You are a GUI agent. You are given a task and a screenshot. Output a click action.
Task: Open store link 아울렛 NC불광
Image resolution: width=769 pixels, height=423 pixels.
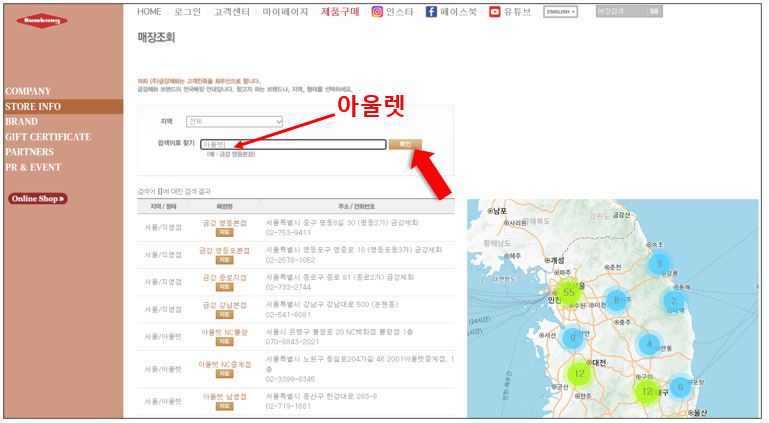click(225, 332)
